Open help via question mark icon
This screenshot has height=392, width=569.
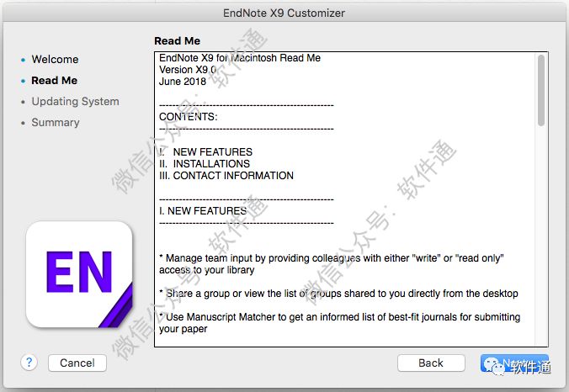tap(29, 363)
